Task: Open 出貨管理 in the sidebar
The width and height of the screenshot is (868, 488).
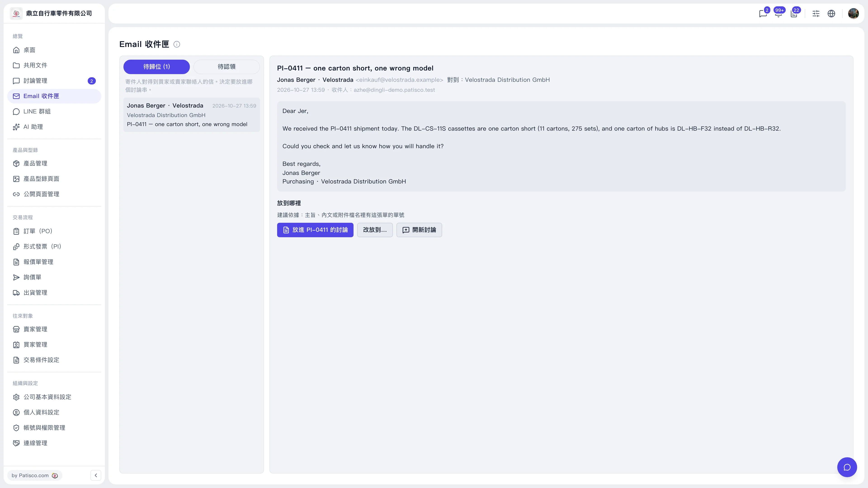Action: coord(54,293)
